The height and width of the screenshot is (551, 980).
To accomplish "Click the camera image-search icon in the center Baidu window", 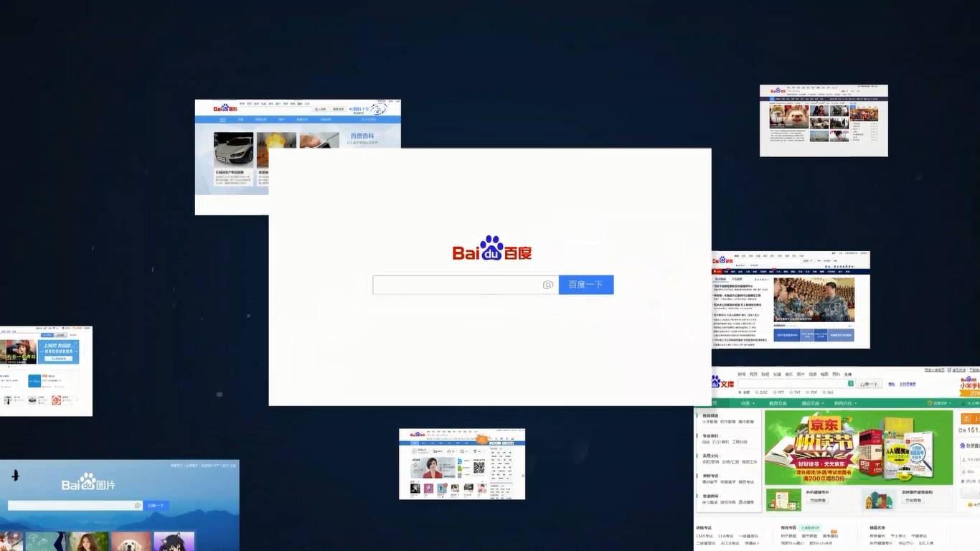I will [548, 285].
